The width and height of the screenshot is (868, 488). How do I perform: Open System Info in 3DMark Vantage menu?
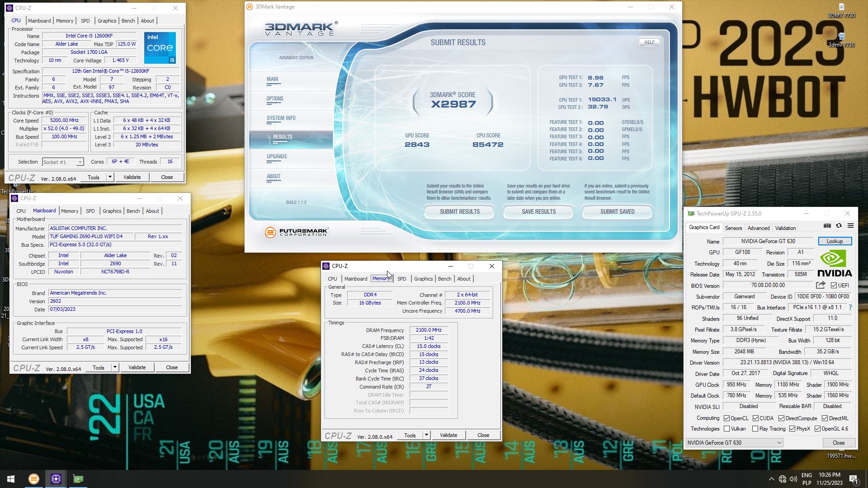281,118
